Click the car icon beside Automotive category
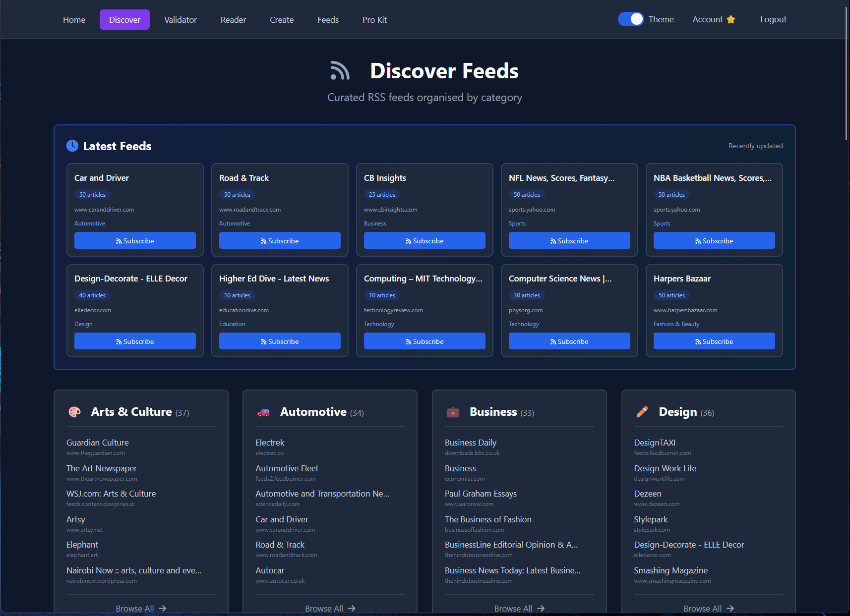Viewport: 850px width, 616px height. point(264,412)
